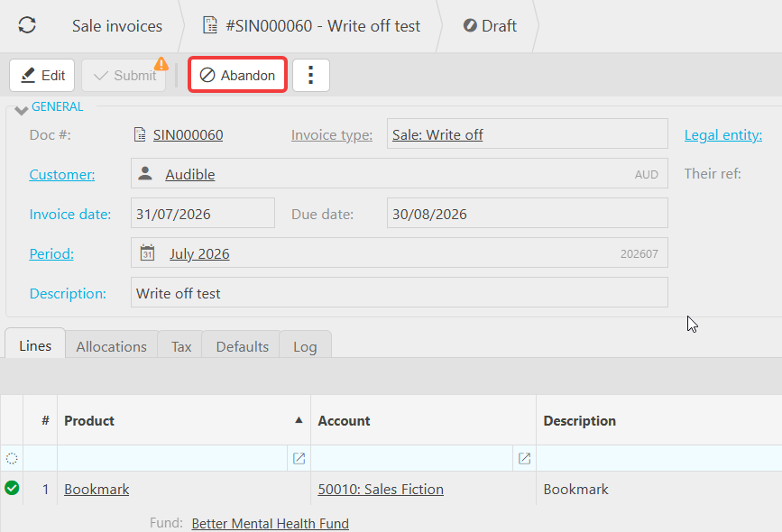Click the orange warning badge on Submit
This screenshot has height=532, width=782.
tap(161, 64)
